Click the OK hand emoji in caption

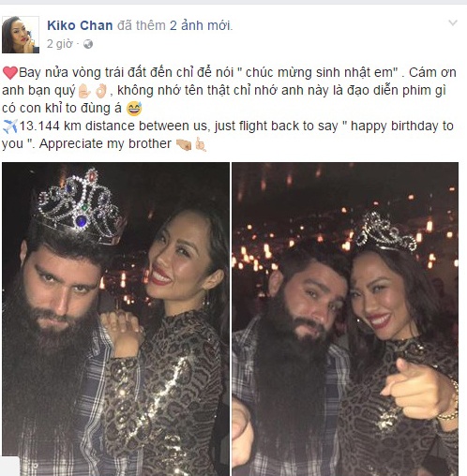tap(101, 91)
